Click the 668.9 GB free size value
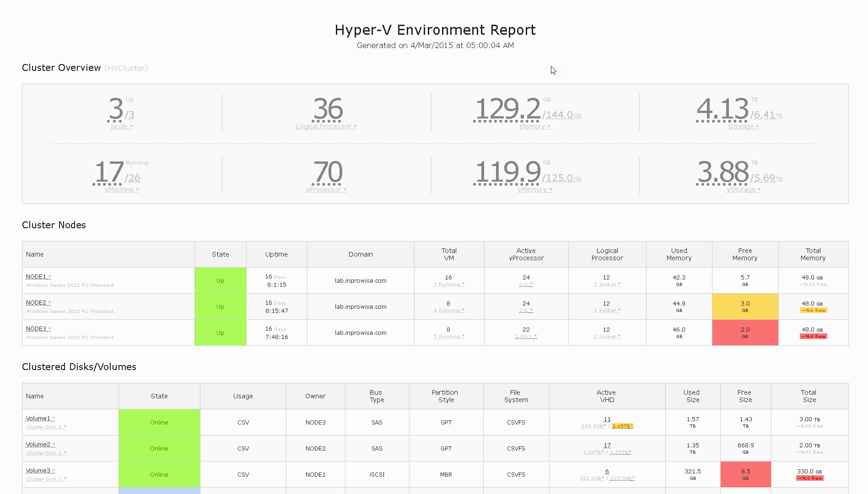868x494 pixels. [745, 448]
